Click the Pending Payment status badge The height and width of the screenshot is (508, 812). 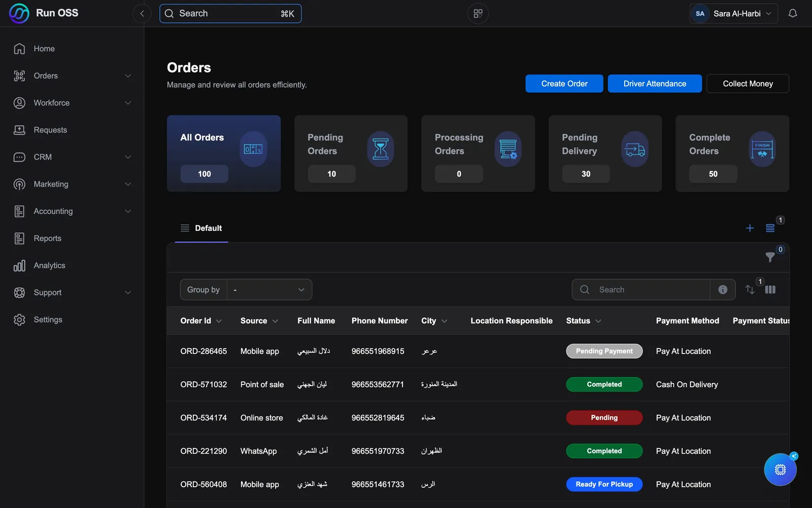604,351
